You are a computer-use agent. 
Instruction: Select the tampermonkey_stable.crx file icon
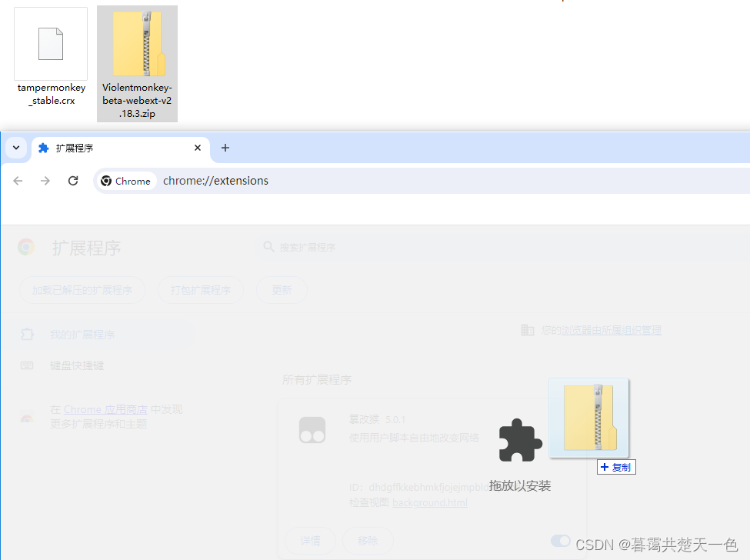point(51,44)
